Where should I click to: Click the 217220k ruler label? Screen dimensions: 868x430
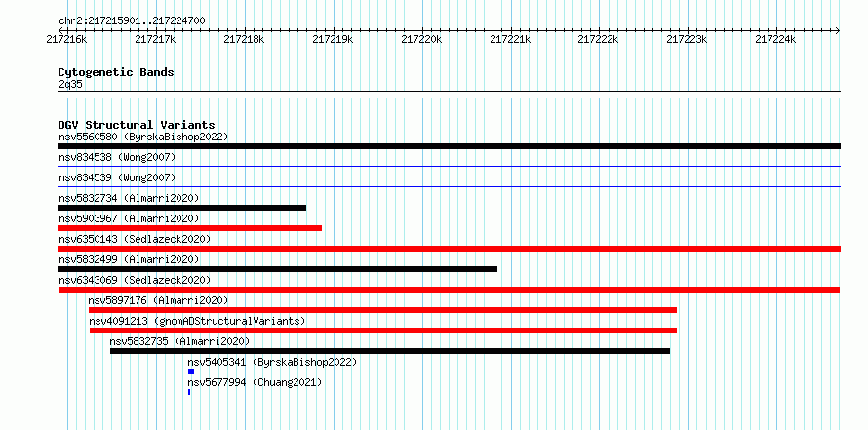tap(421, 39)
